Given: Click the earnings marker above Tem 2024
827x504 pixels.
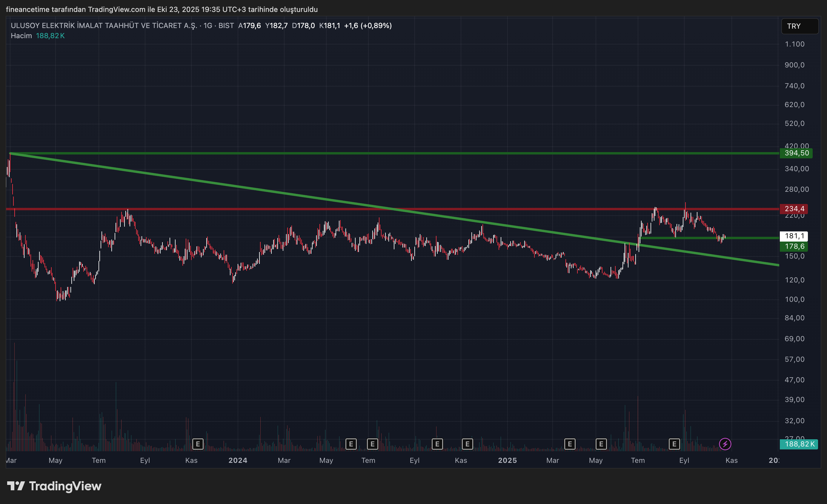Looking at the screenshot, I should [372, 444].
